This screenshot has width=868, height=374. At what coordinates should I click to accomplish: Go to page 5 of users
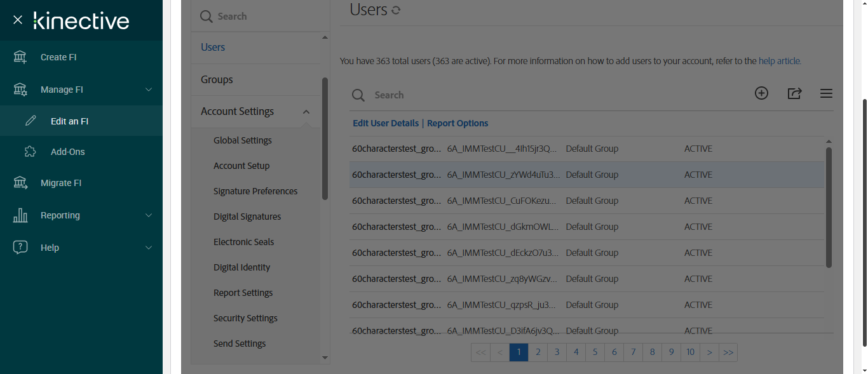coord(595,352)
